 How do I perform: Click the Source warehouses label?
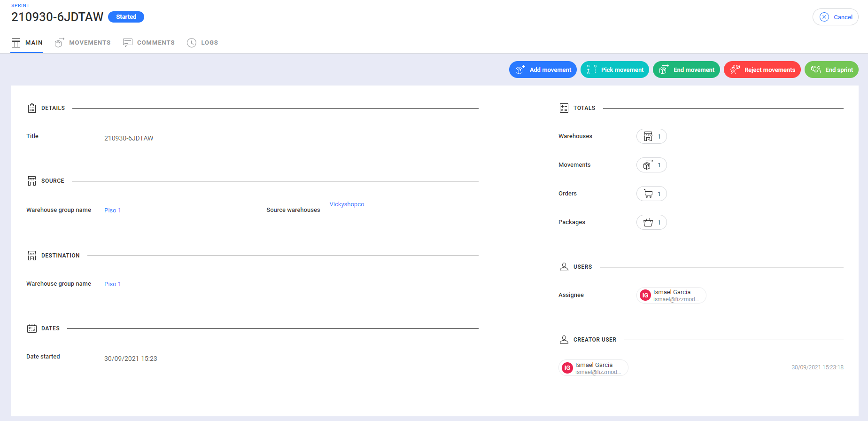click(x=293, y=210)
